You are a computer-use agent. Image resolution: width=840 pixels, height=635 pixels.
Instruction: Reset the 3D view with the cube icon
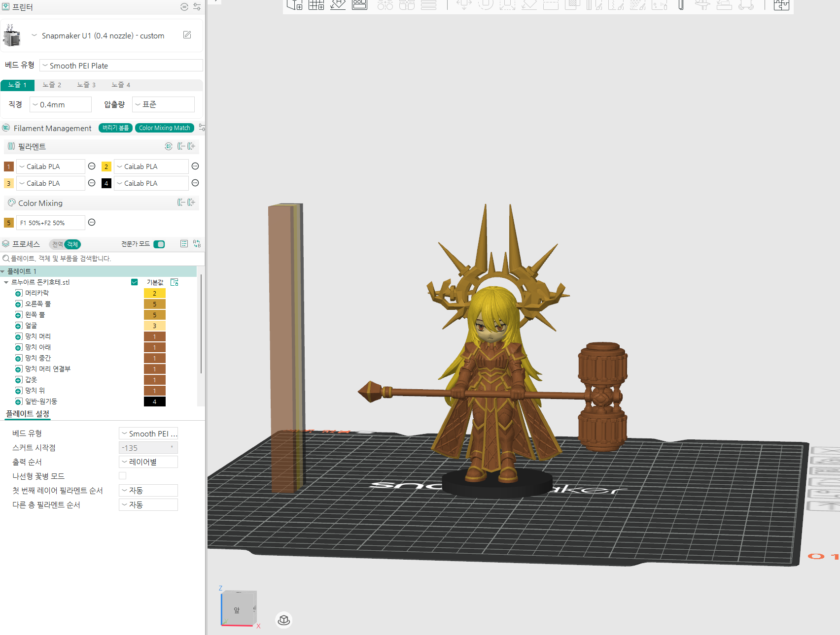(284, 620)
